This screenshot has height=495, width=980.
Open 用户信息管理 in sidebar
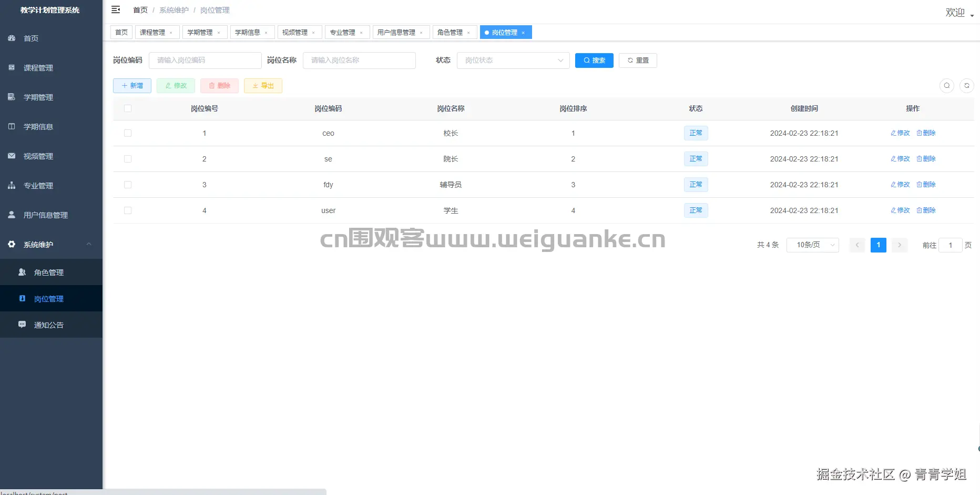tap(51, 215)
